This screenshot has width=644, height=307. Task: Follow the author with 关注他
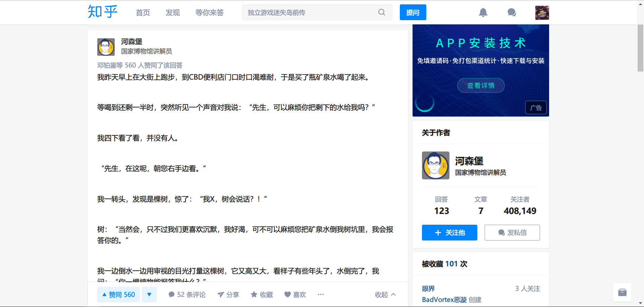coord(449,232)
